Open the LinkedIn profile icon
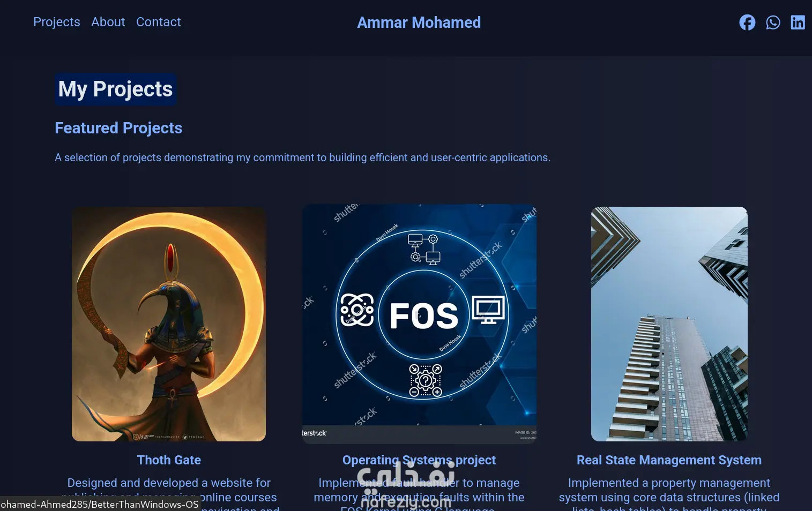The height and width of the screenshot is (511, 812). [798, 22]
